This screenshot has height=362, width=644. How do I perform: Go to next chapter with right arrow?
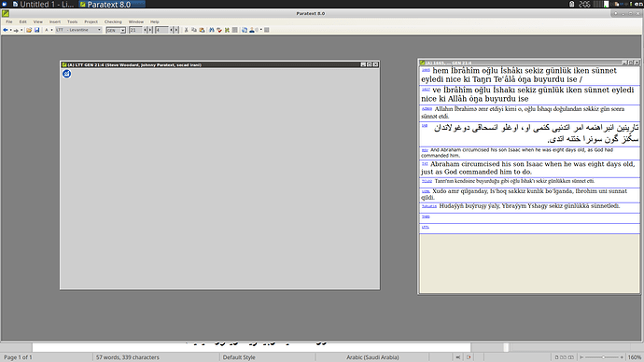[x=150, y=30]
